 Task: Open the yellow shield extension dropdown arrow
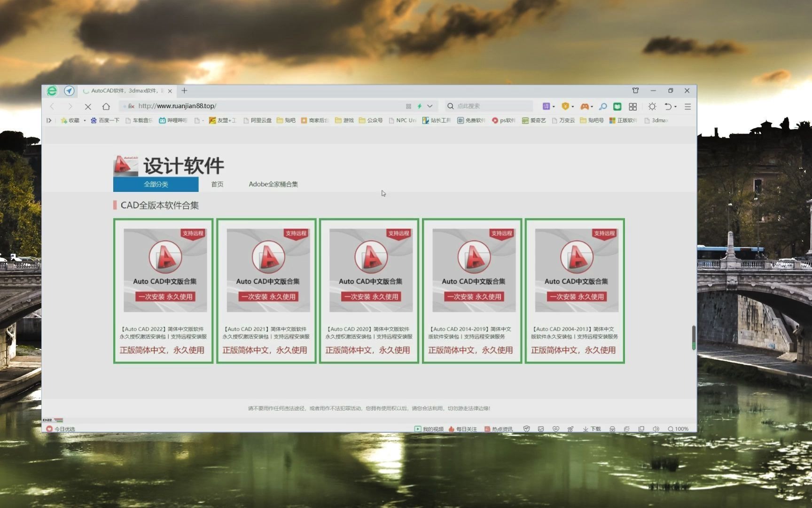(x=573, y=107)
